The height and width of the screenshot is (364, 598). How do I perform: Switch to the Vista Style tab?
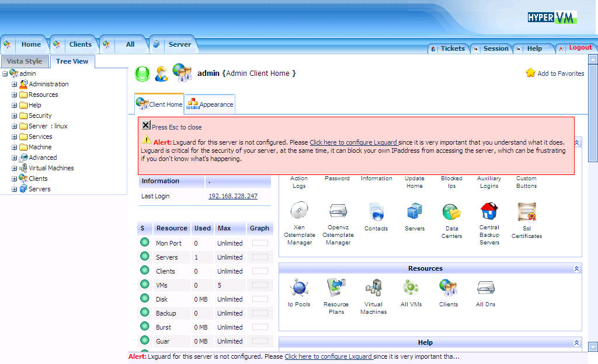tap(25, 61)
